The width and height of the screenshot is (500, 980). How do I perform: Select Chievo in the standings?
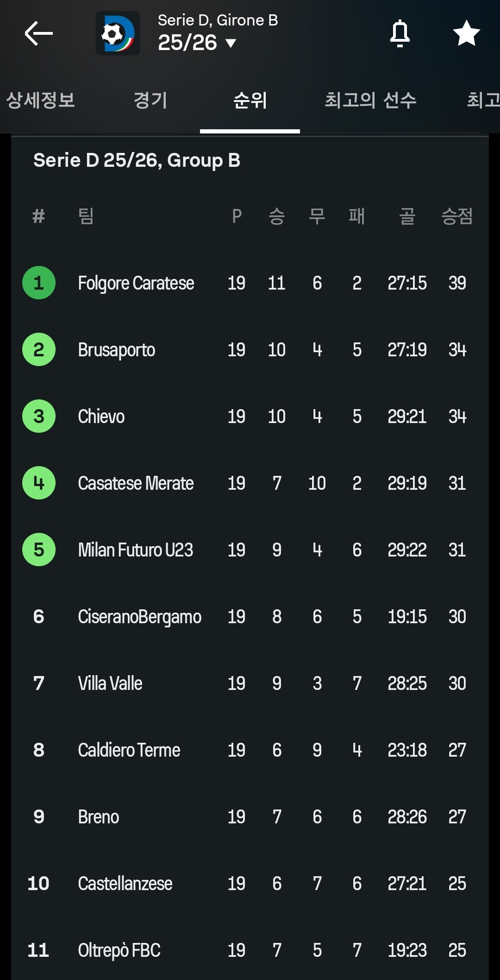coord(101,417)
